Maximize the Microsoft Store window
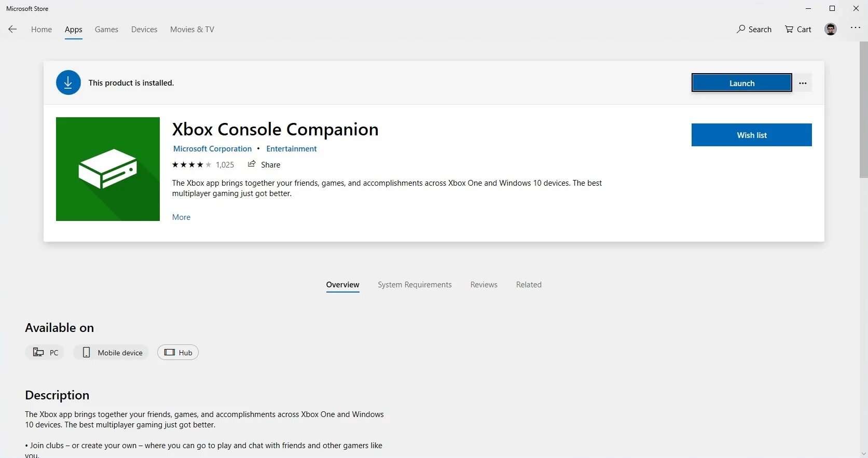The image size is (868, 458). click(x=832, y=8)
